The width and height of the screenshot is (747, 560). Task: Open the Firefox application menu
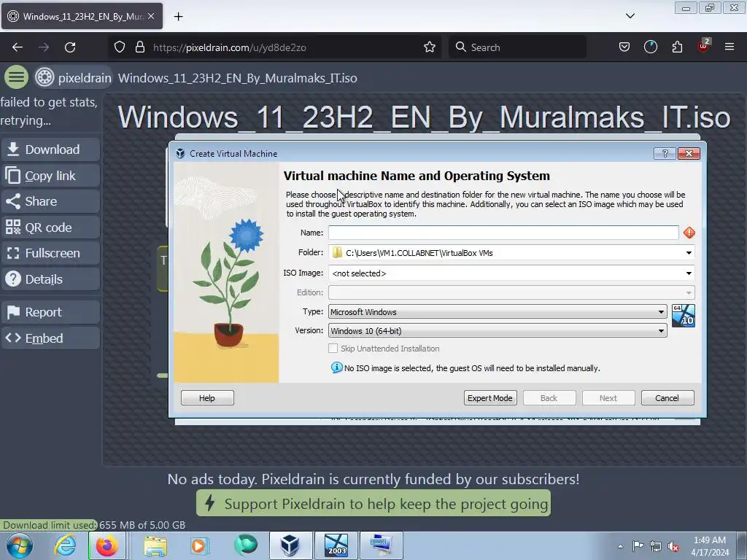[x=729, y=47]
